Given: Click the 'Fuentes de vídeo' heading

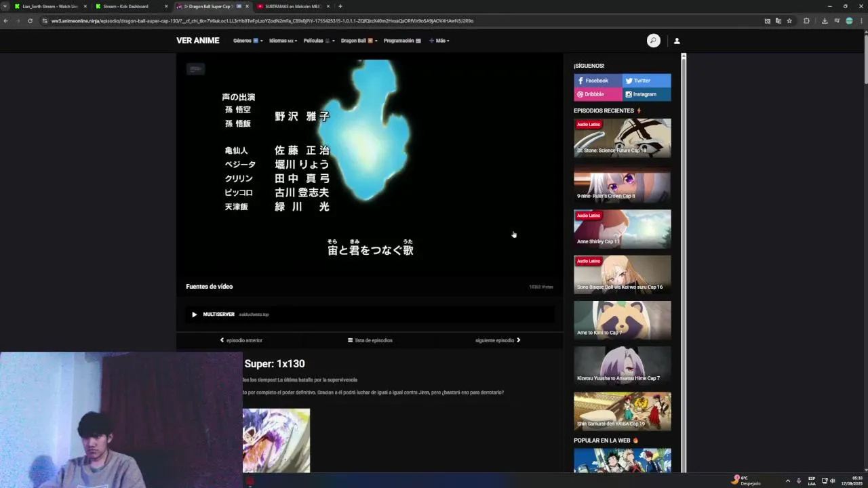Looking at the screenshot, I should pyautogui.click(x=210, y=287).
